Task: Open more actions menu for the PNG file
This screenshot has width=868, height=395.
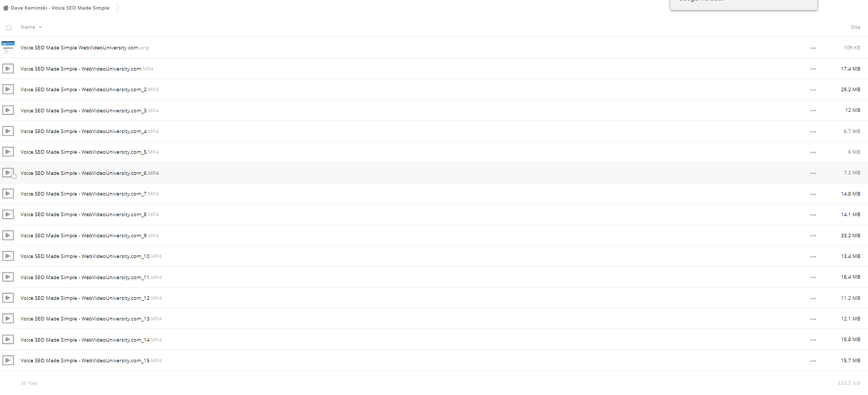Action: [x=813, y=48]
